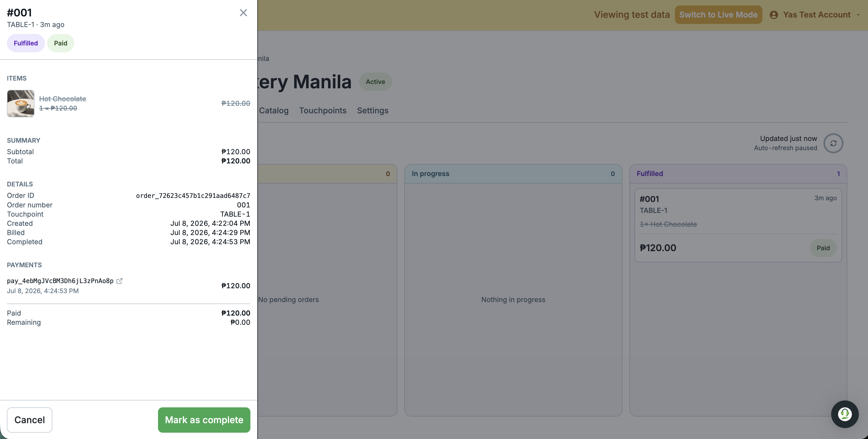Click 1× Hot Chocolate on order card
868x439 pixels.
pyautogui.click(x=668, y=224)
